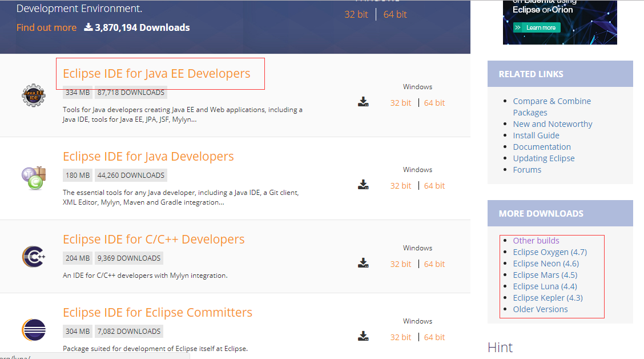Click the RELATED LINKS heading
The height and width of the screenshot is (359, 644).
click(x=531, y=74)
